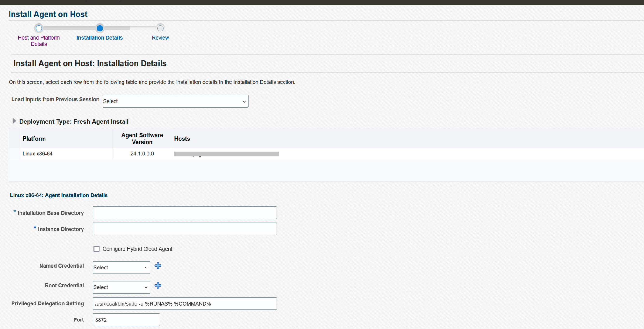Click inside the Instance Directory field

184,229
